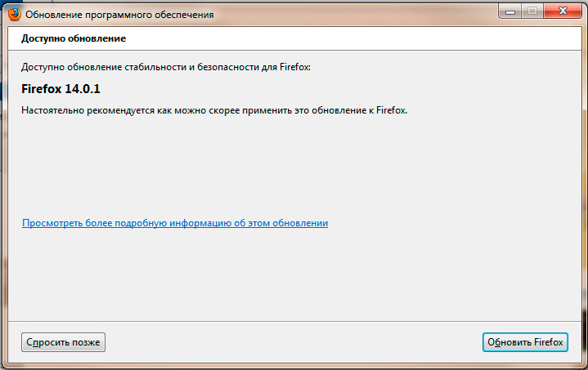Choose the "Спросить позже" button
588x370 pixels.
63,342
